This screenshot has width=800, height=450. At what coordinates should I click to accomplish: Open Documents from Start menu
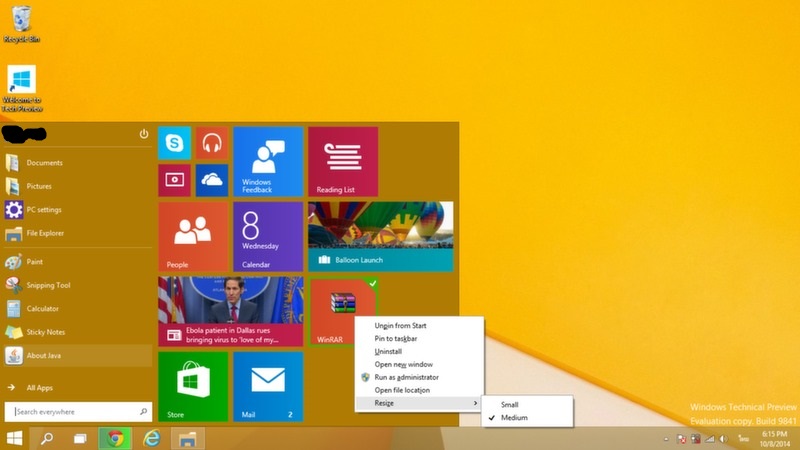78,163
